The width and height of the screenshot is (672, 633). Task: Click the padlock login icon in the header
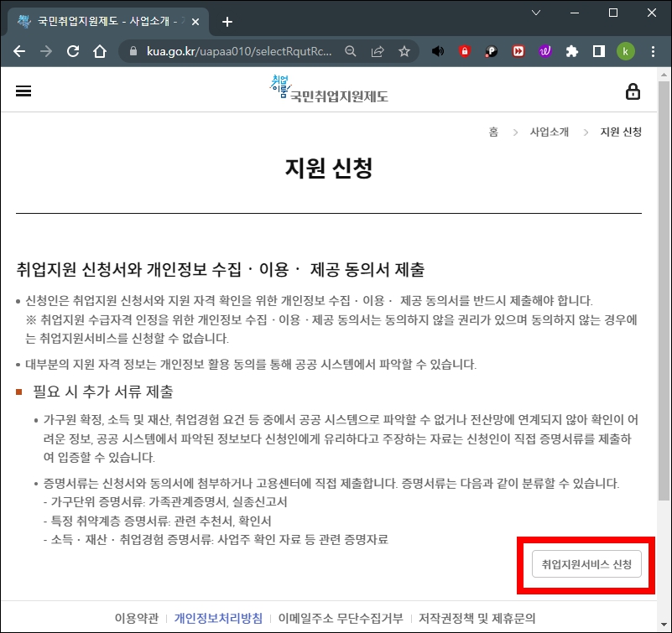[x=633, y=91]
